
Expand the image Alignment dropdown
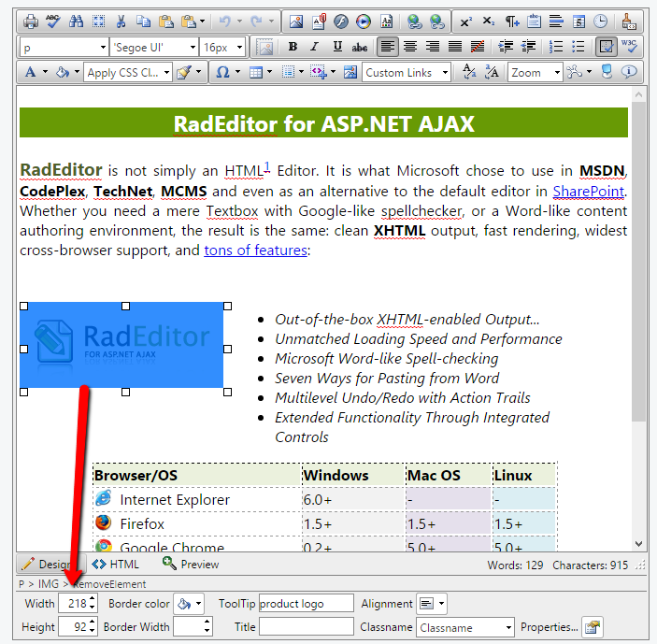[x=441, y=604]
